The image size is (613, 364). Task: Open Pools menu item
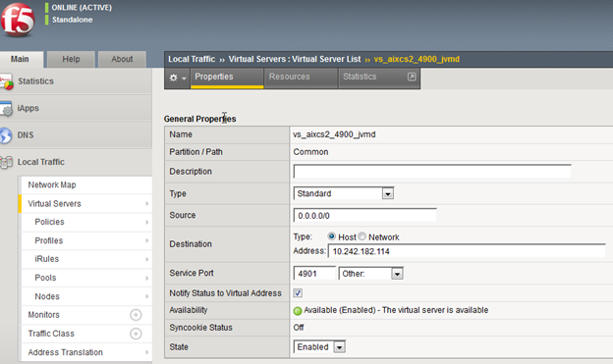point(86,278)
